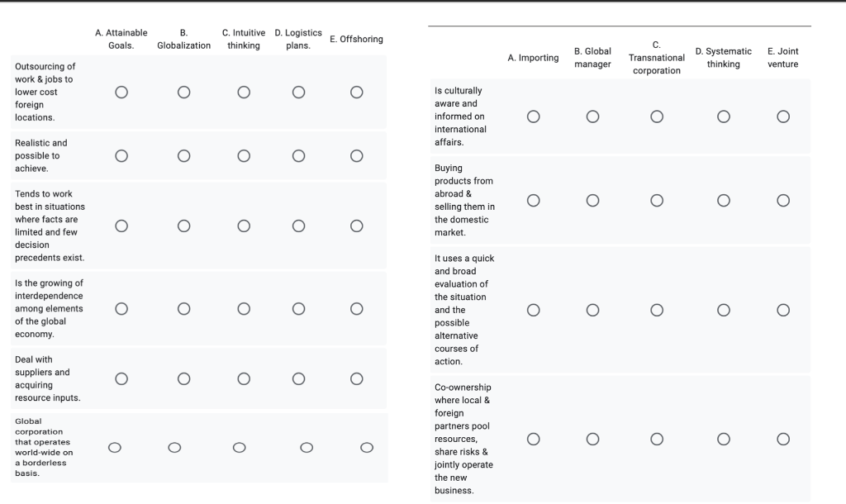Select Importing for quick broad evaluation row
846x504 pixels.
pyautogui.click(x=534, y=310)
